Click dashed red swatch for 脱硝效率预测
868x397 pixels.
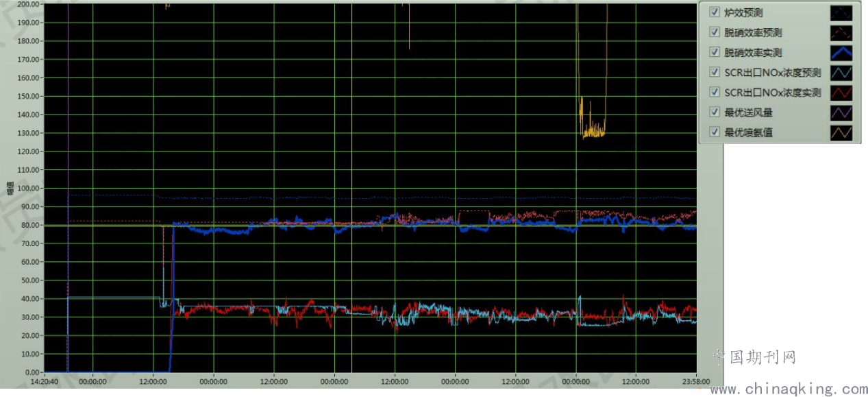tap(841, 32)
